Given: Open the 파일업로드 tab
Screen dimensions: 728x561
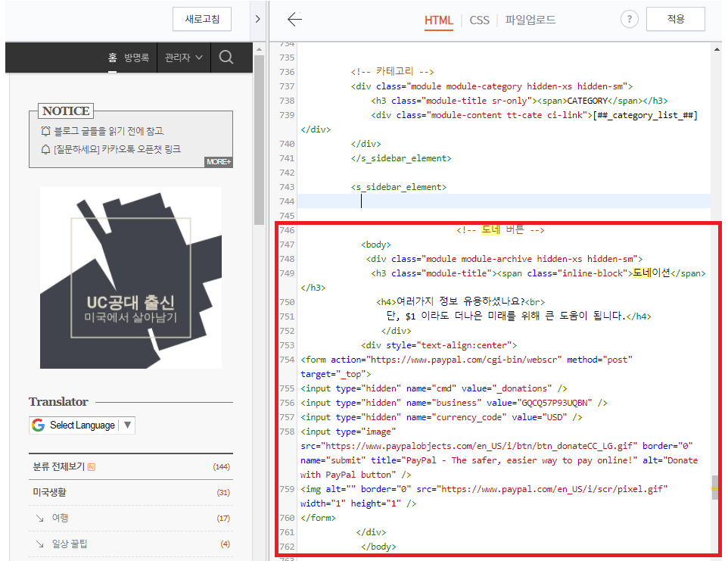Looking at the screenshot, I should (x=530, y=20).
